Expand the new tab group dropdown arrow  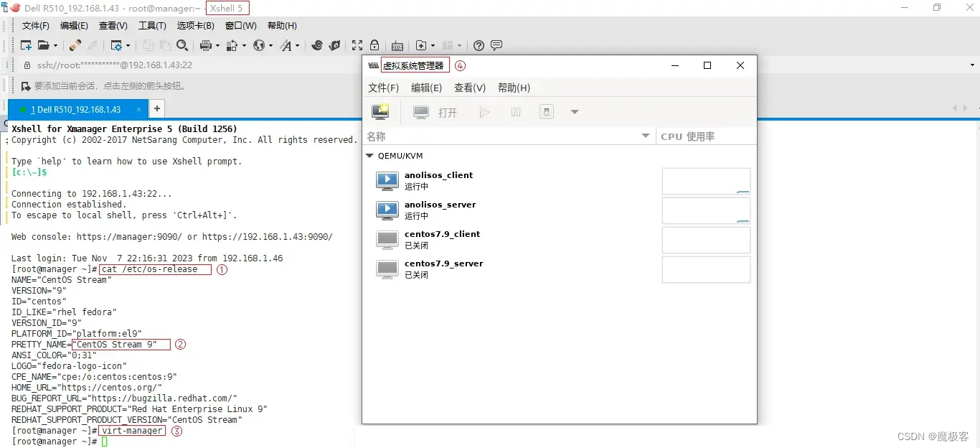point(433,46)
